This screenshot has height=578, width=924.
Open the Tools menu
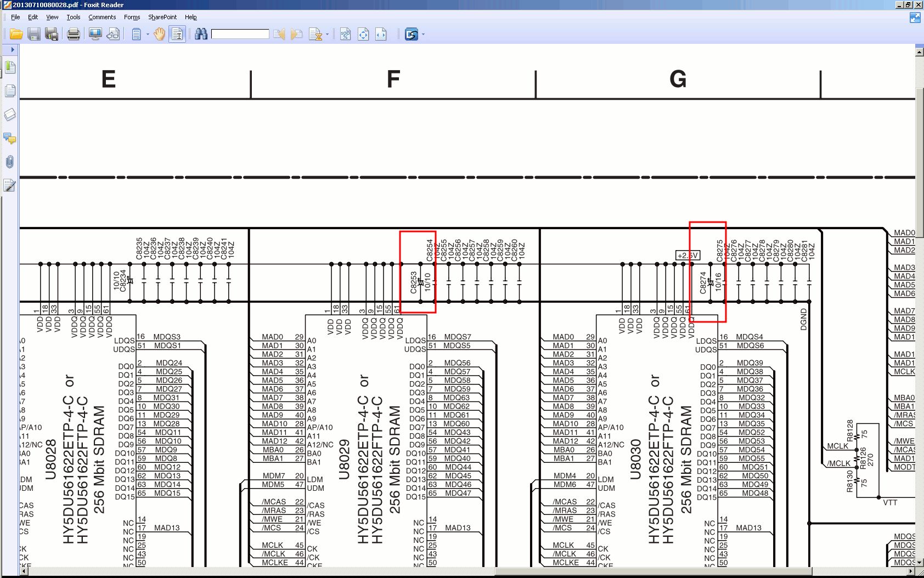click(74, 17)
